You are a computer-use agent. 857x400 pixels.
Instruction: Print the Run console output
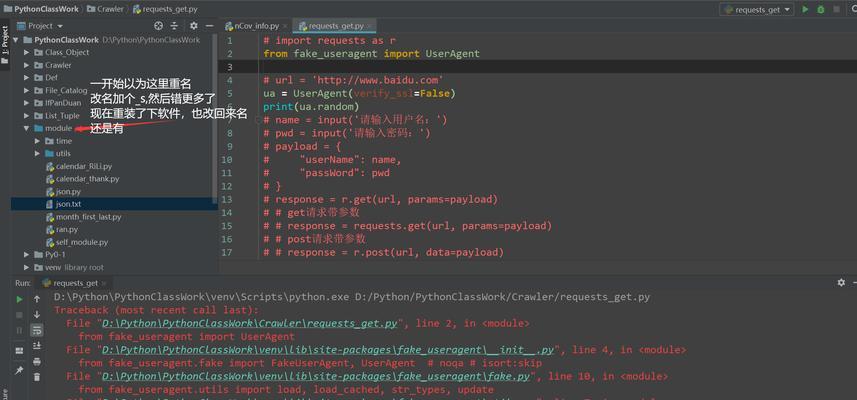pos(37,361)
